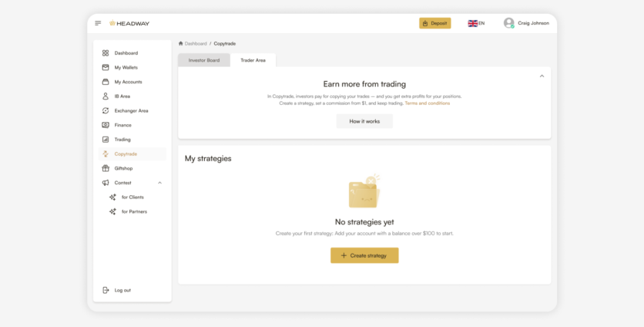The height and width of the screenshot is (327, 644).
Task: Click the How it works button
Action: (364, 121)
